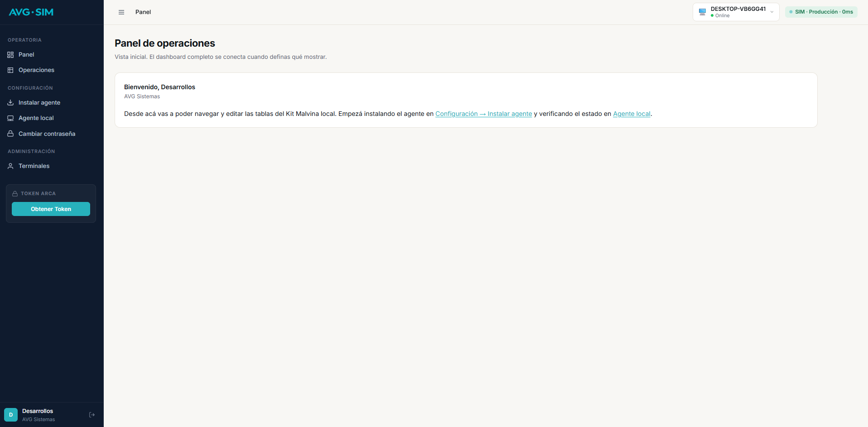Click the TOKEN ARCA label

(x=38, y=194)
